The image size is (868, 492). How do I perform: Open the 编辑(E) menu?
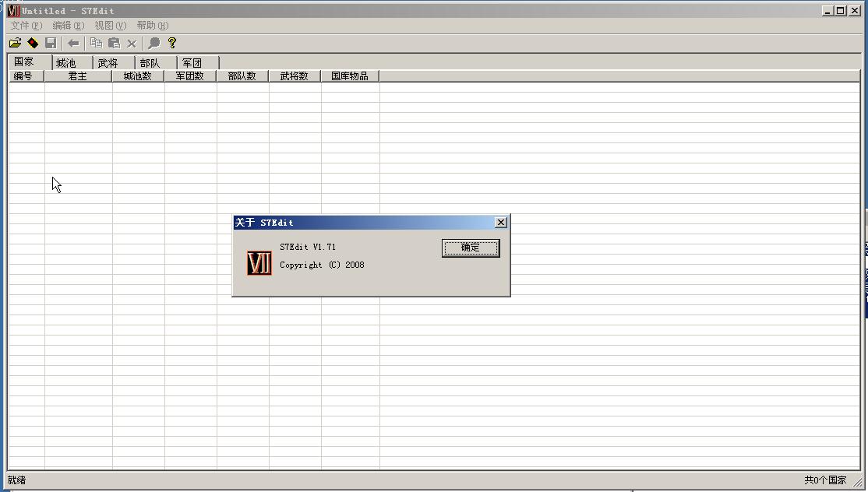68,26
